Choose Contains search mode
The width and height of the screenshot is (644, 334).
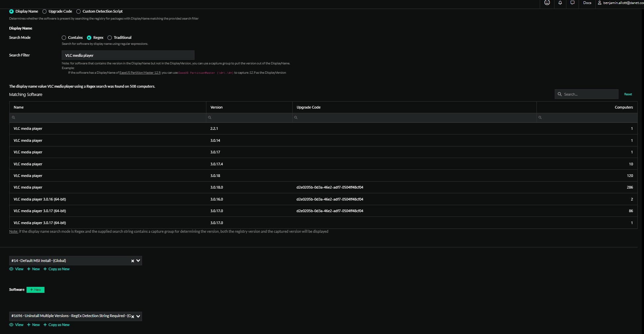click(x=72, y=38)
